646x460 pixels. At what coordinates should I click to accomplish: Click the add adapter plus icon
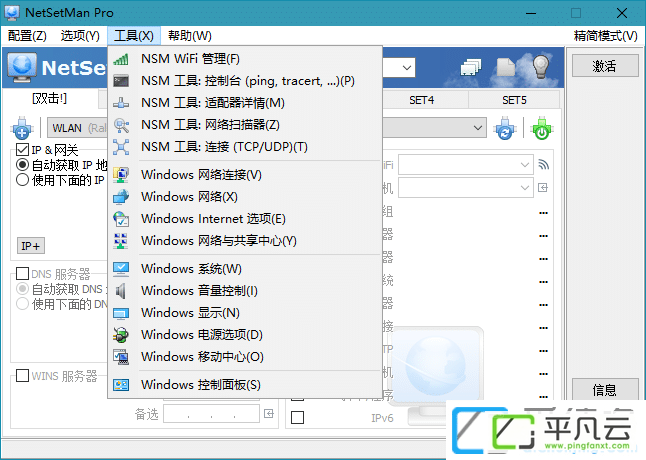click(x=21, y=128)
